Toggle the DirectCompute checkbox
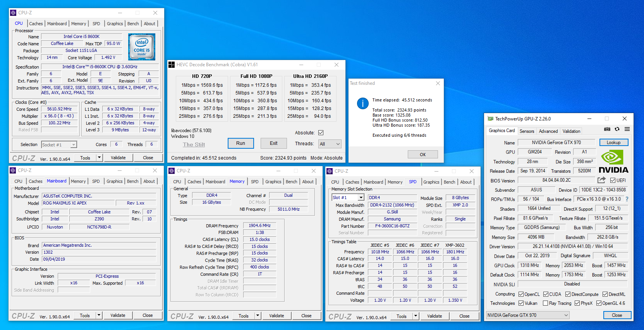The image size is (644, 330). 568,294
